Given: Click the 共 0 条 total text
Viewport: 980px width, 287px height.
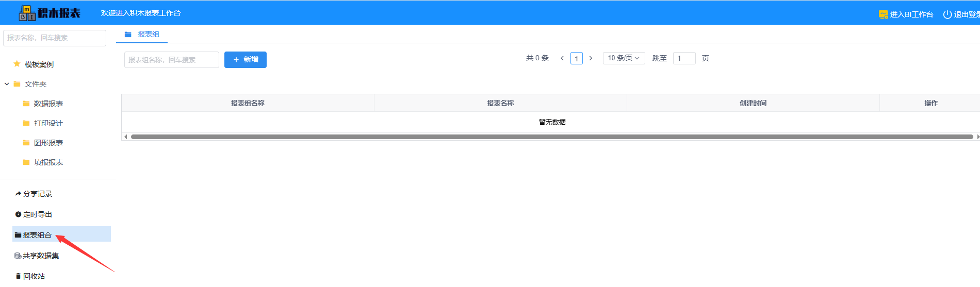Looking at the screenshot, I should tap(537, 58).
